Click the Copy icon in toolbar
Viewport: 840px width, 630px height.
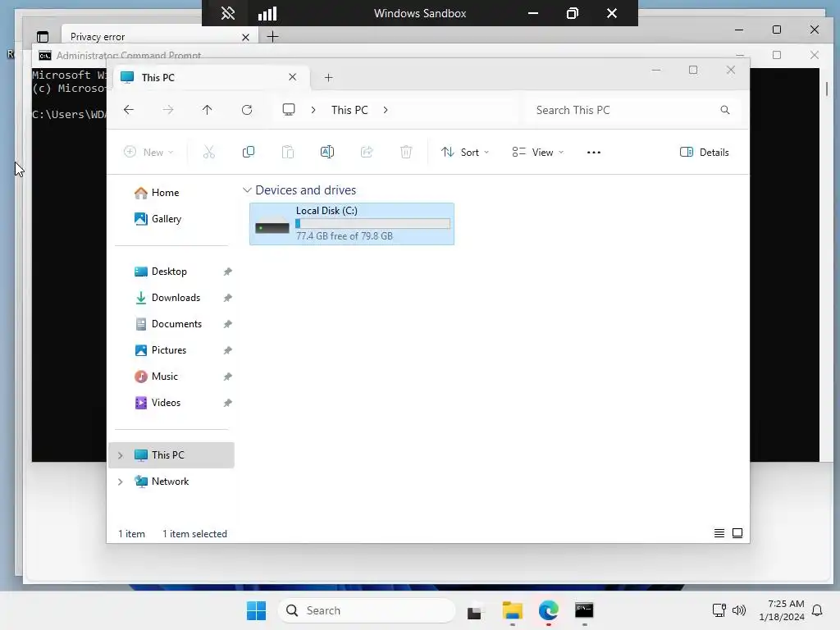point(249,152)
